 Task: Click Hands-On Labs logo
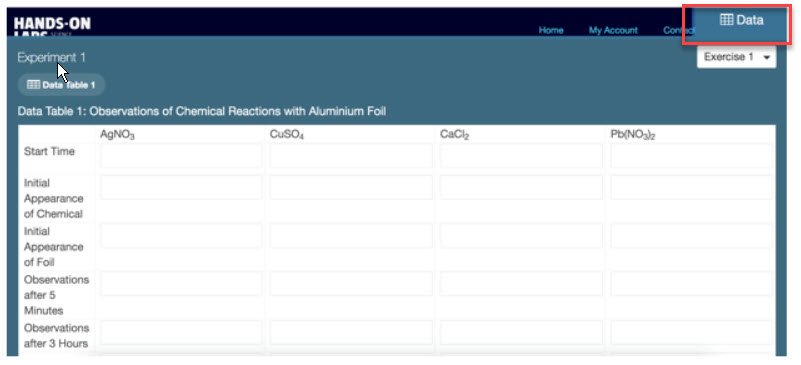coord(52,26)
